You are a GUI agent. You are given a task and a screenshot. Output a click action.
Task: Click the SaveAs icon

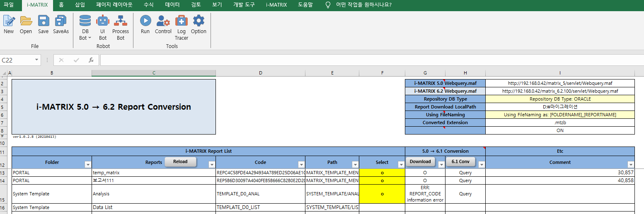point(61,21)
